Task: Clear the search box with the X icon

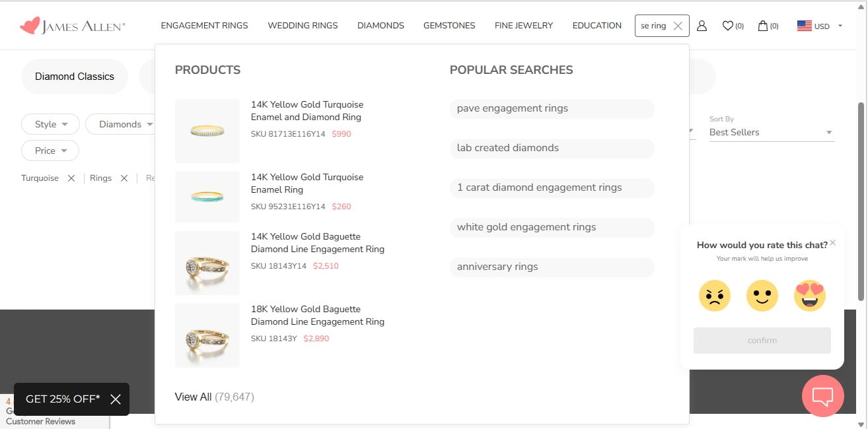Action: point(678,26)
